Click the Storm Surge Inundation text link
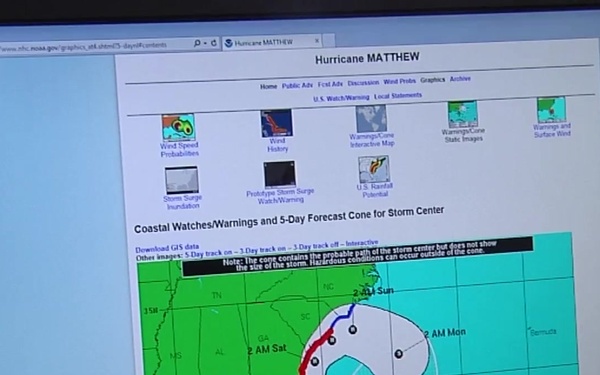The height and width of the screenshot is (375, 600). [x=183, y=202]
